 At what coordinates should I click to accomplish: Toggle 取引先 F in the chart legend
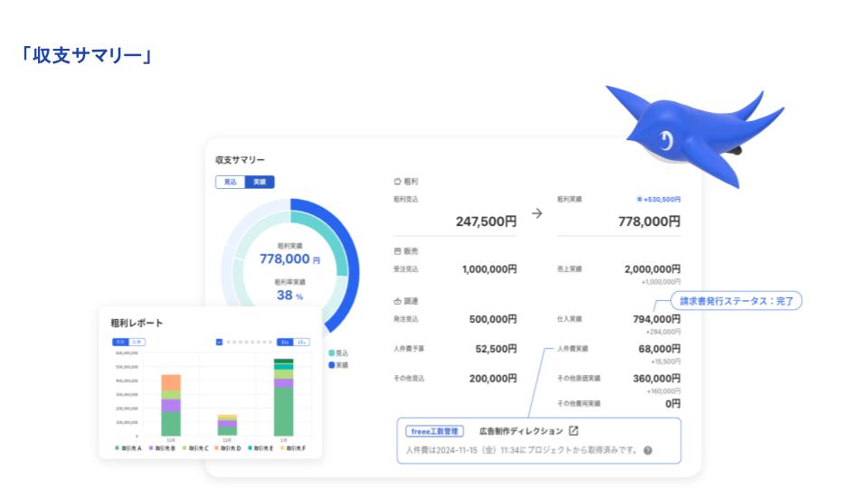(x=293, y=448)
